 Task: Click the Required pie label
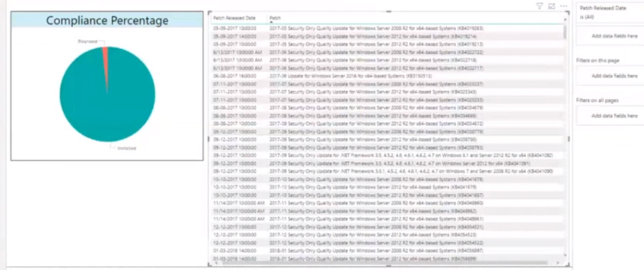click(87, 41)
